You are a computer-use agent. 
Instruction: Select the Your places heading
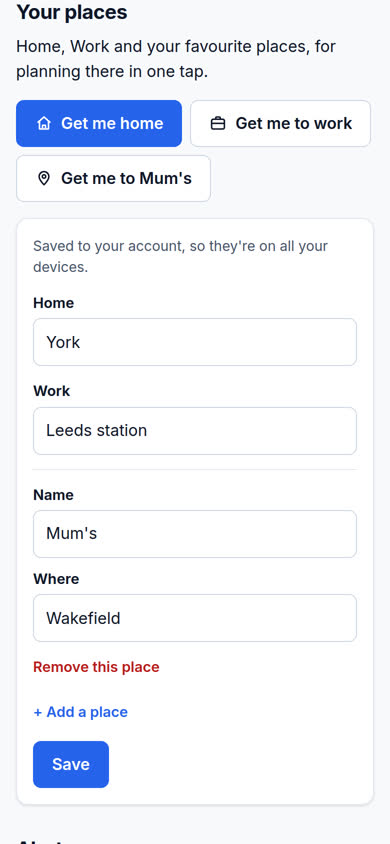pyautogui.click(x=72, y=12)
